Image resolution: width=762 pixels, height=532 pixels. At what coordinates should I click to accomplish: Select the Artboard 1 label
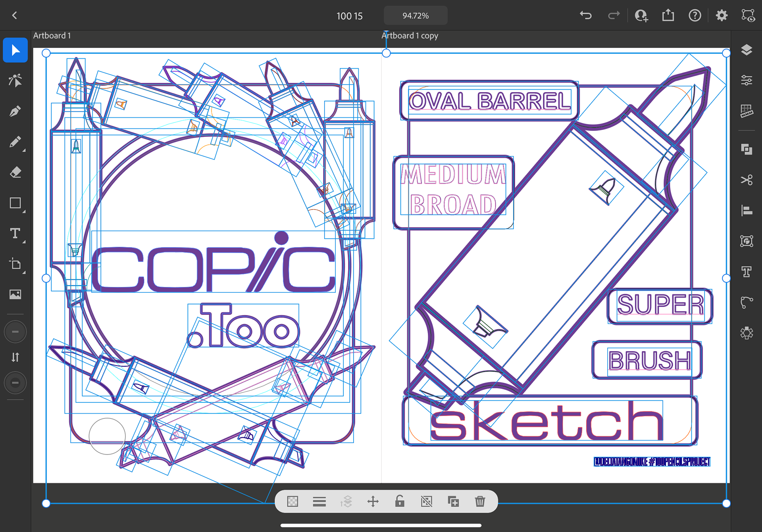pos(52,36)
